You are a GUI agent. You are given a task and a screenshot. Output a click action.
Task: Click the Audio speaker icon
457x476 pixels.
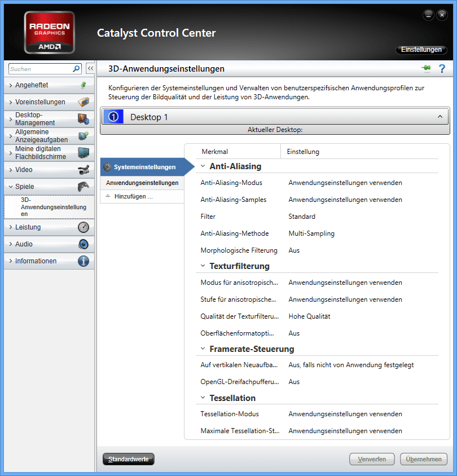[84, 244]
